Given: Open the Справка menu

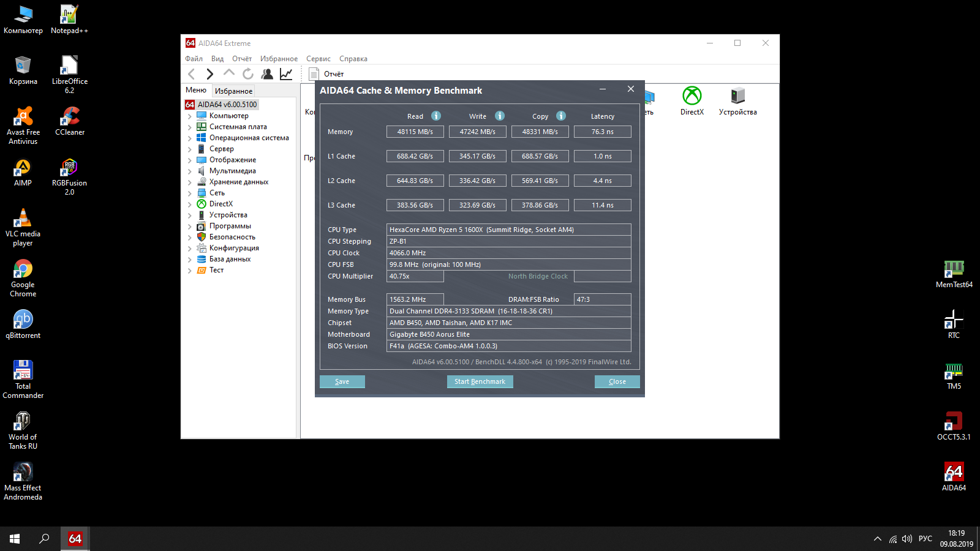Looking at the screenshot, I should tap(353, 59).
